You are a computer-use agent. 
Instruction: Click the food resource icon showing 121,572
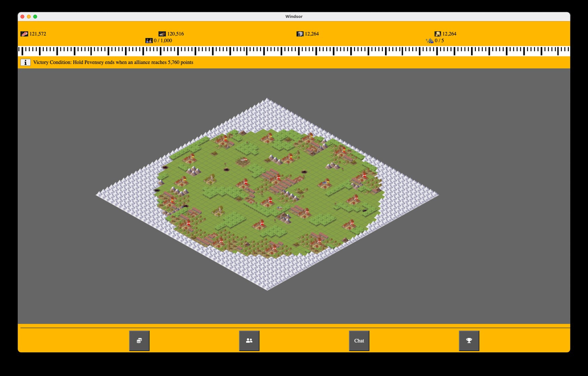24,34
